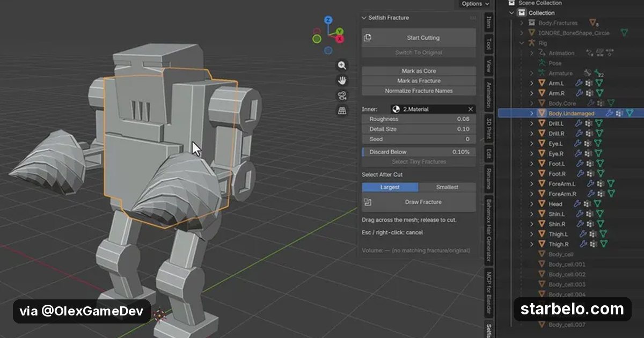Image resolution: width=644 pixels, height=338 pixels.
Task: Open the Options dropdown
Action: click(x=475, y=4)
